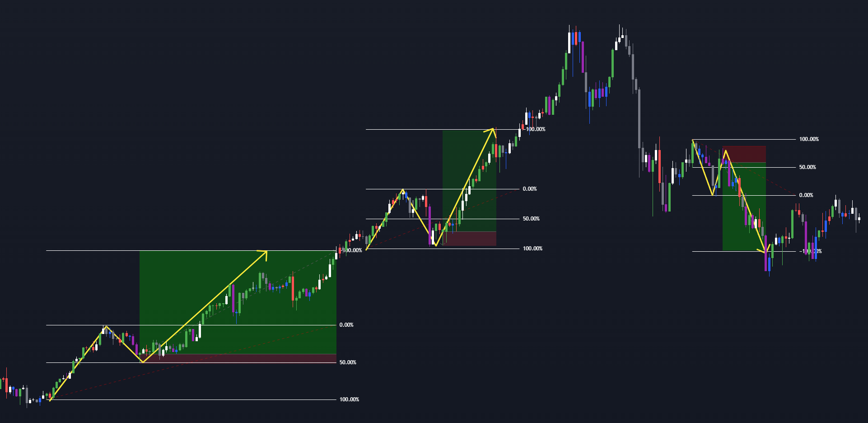Select the middle retracement's 50.00% label
This screenshot has height=423, width=868.
[x=531, y=219]
